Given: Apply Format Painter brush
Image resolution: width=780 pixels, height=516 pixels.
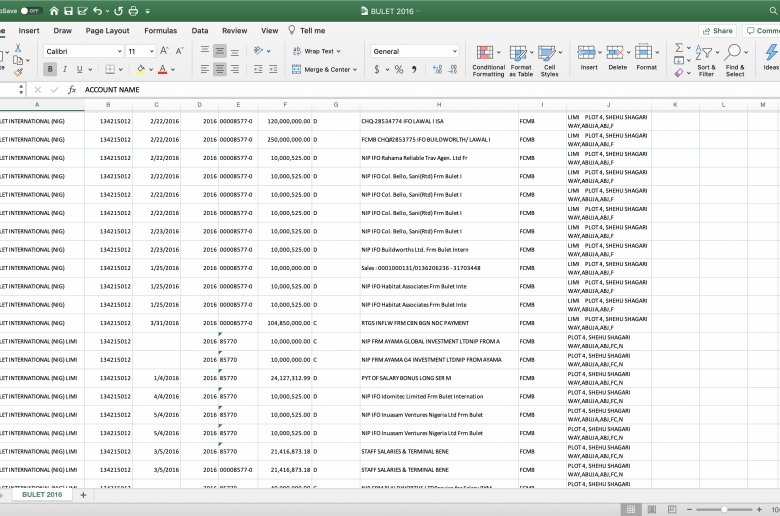Looking at the screenshot, I should pyautogui.click(x=18, y=72).
